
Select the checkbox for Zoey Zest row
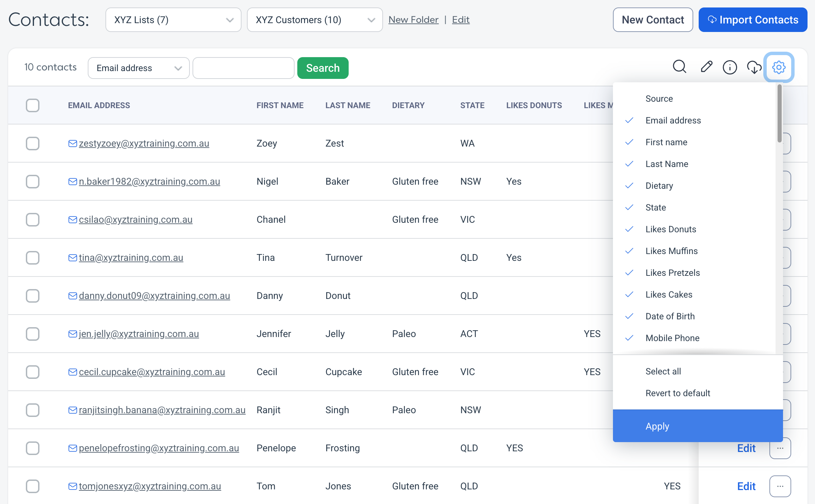coord(33,144)
